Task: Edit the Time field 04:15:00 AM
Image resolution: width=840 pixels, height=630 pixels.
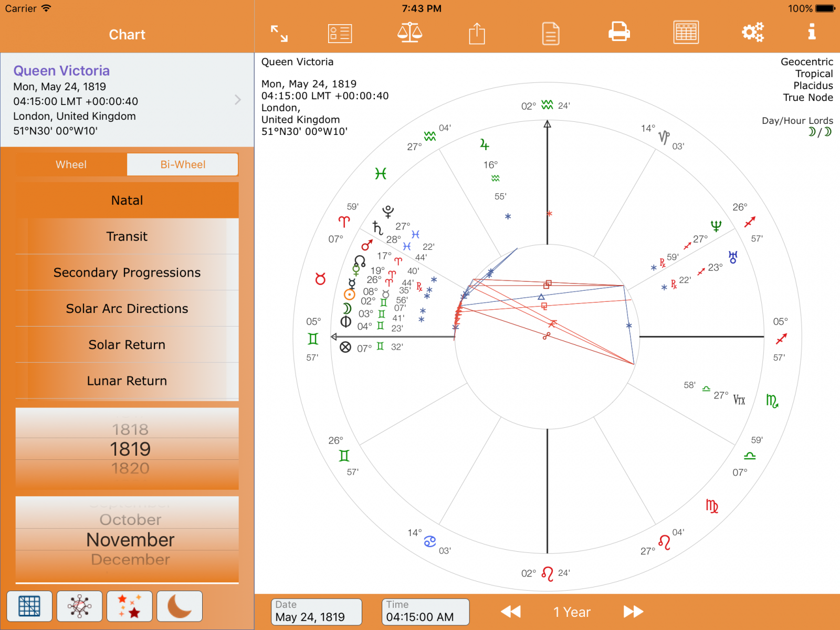Action: coord(425,612)
